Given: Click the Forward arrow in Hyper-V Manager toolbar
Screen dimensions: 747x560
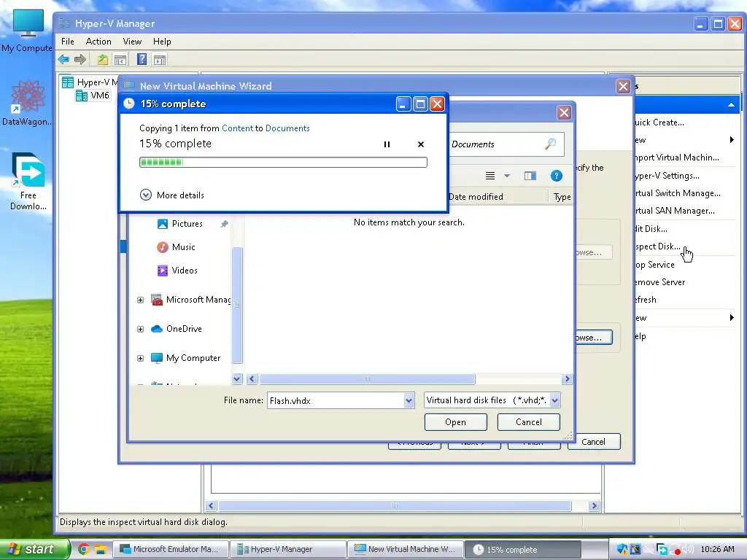Looking at the screenshot, I should coord(80,60).
